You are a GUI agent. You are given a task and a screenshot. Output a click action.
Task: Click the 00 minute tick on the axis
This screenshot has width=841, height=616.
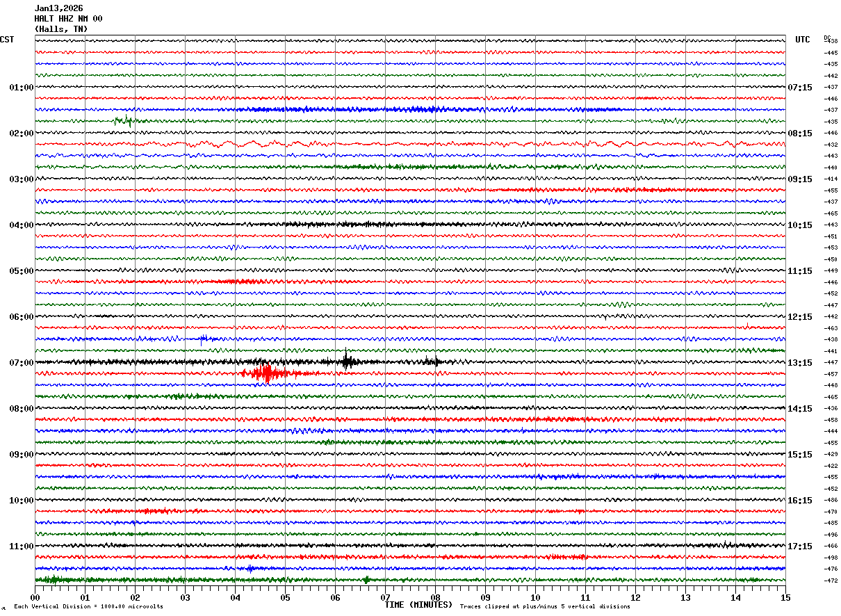(35, 597)
